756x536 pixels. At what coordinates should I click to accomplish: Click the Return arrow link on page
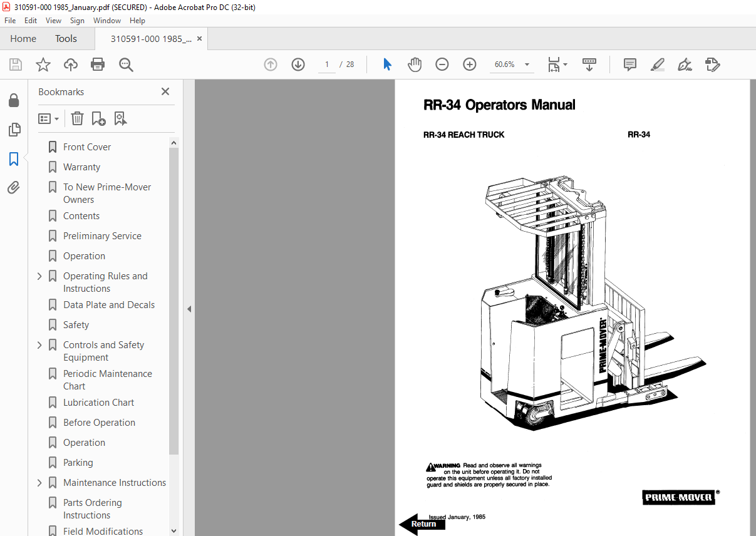click(x=422, y=524)
